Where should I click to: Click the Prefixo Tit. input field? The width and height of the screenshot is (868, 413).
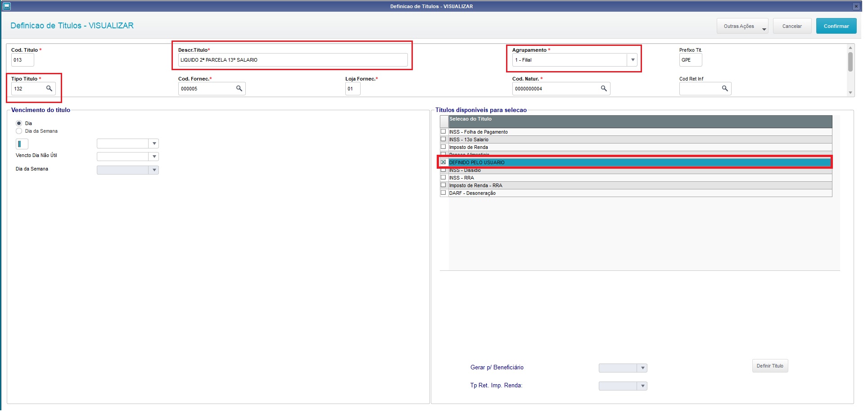point(691,60)
